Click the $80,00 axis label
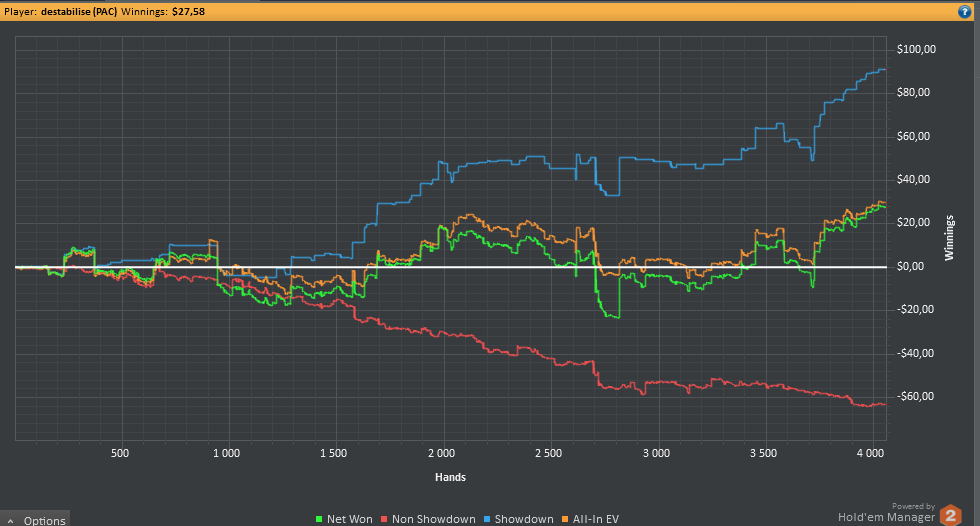This screenshot has height=526, width=980. coord(913,92)
